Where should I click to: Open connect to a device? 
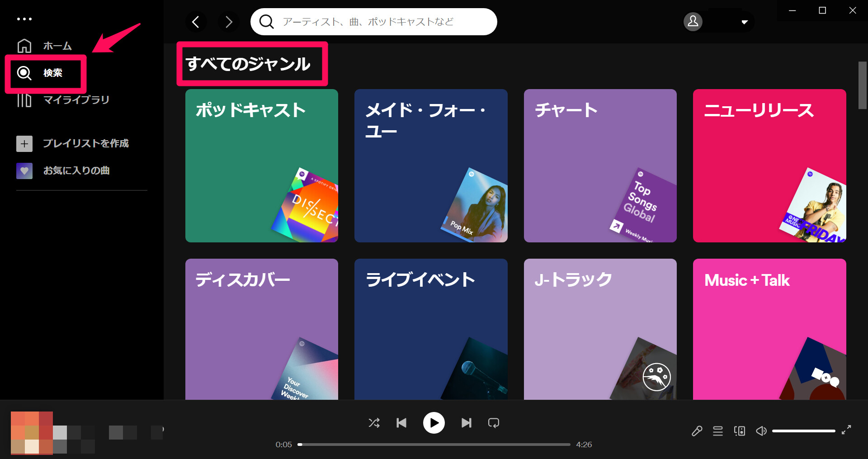tap(740, 431)
